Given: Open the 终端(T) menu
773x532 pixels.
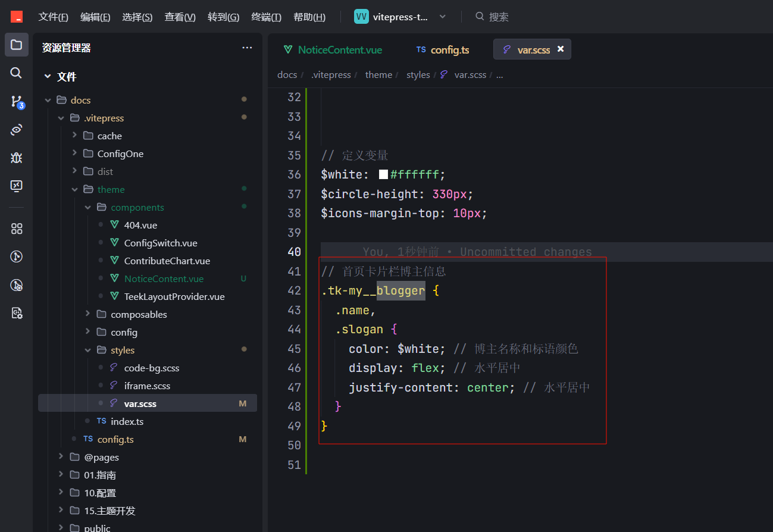Looking at the screenshot, I should [x=266, y=17].
